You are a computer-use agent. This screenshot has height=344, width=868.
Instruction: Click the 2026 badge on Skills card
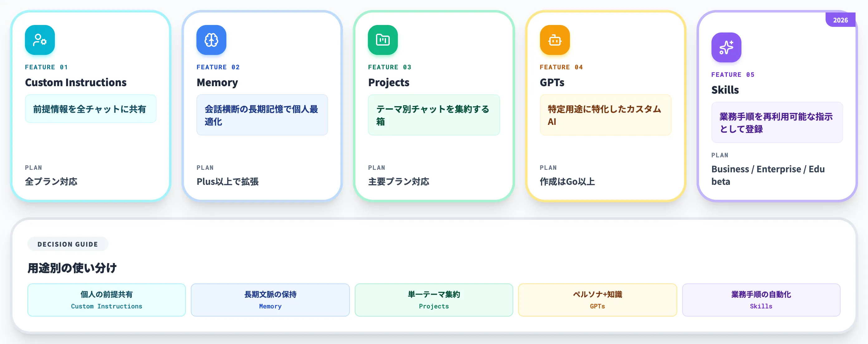pyautogui.click(x=840, y=20)
